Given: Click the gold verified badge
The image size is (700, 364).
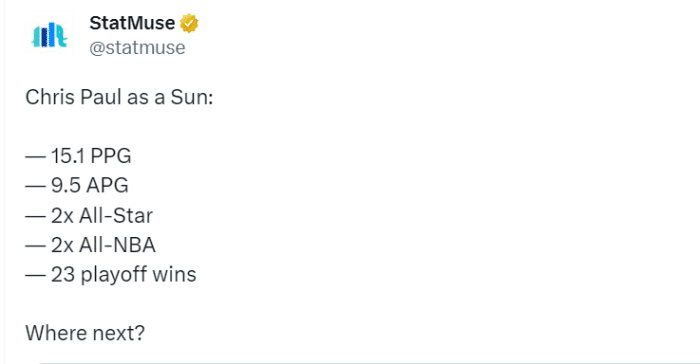Looking at the screenshot, I should click(x=189, y=23).
